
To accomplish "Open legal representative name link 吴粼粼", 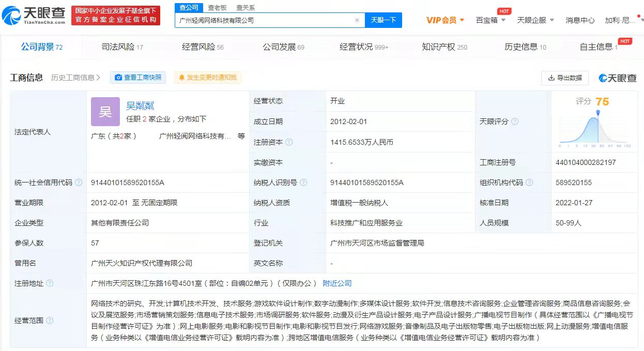I will 140,106.
